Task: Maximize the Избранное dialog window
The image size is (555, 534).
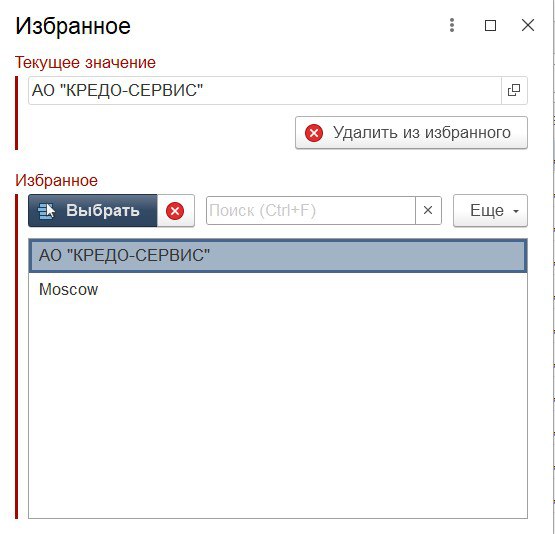Action: [x=490, y=25]
